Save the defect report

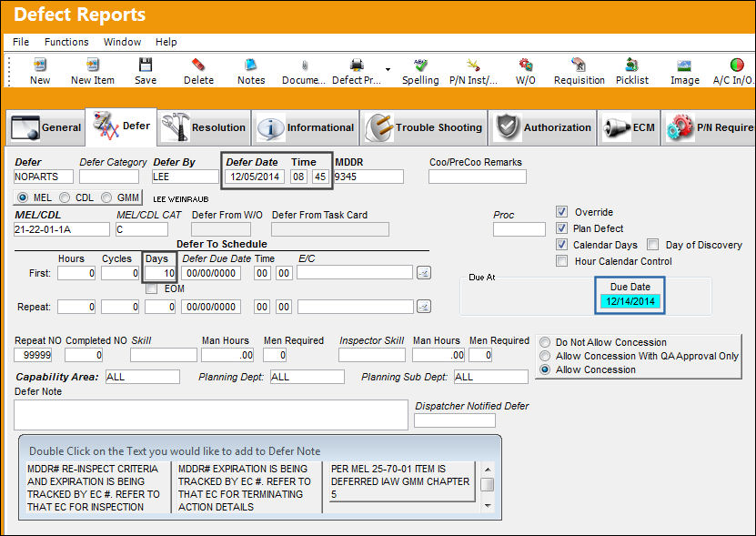tap(146, 65)
